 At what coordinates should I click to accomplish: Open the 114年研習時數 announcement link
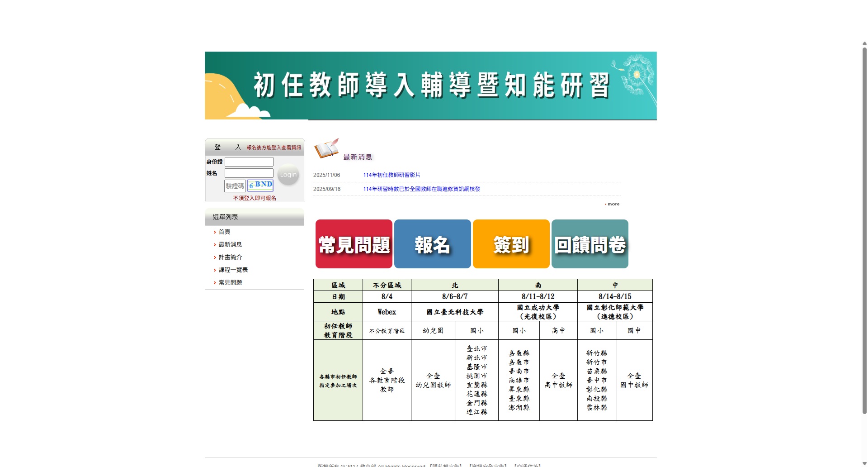(x=421, y=189)
